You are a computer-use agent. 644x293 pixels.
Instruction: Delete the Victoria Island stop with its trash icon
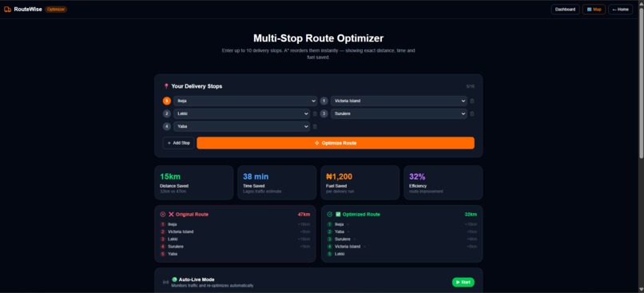[x=472, y=101]
